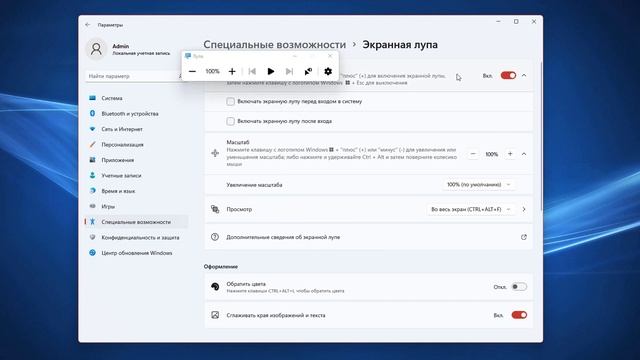Turn off Сглаживать края изображений toggle
This screenshot has width=640, height=360.
(519, 315)
